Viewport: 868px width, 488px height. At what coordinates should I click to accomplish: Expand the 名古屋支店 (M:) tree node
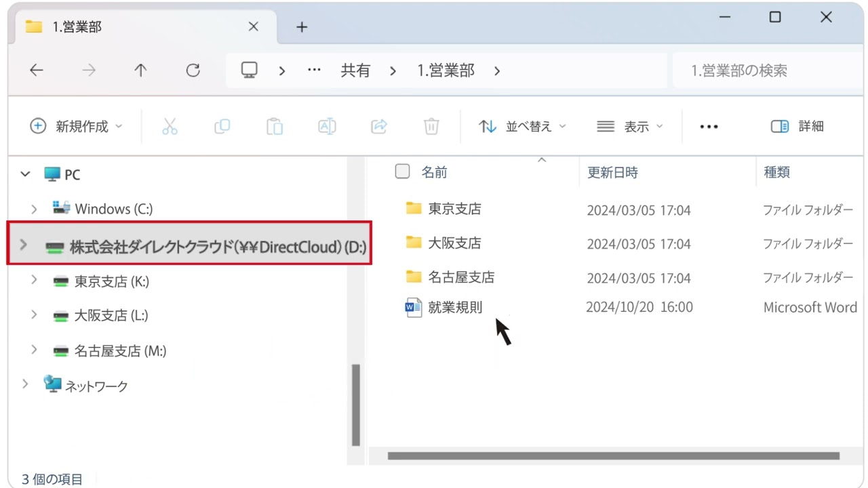coord(34,349)
